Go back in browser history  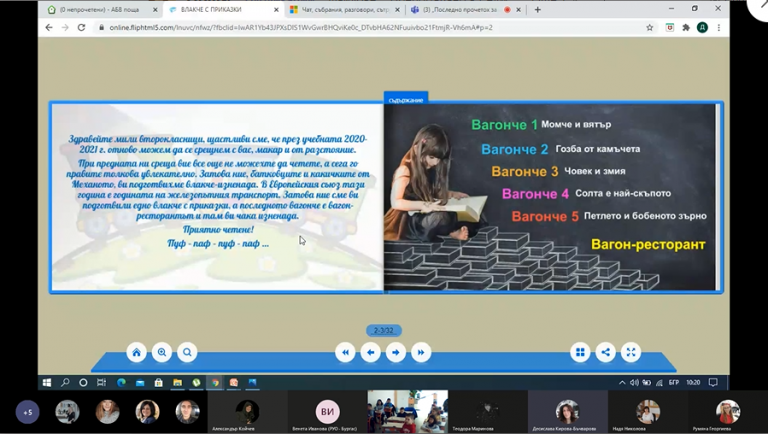coord(49,27)
